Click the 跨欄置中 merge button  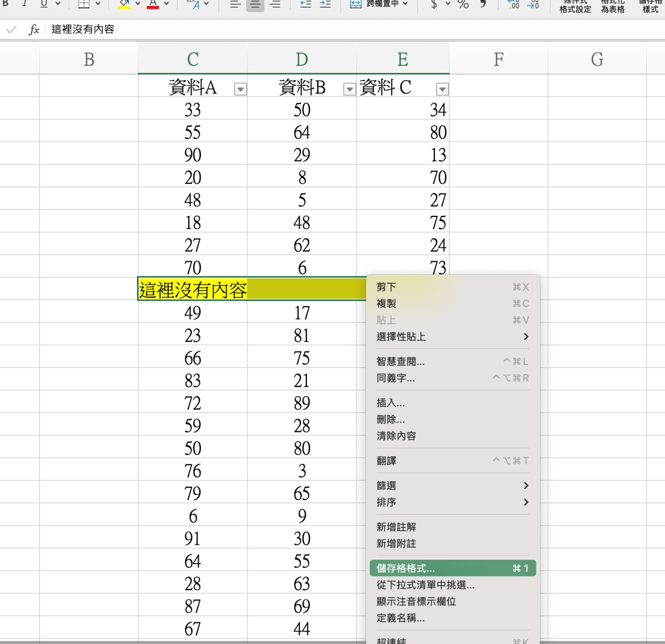tap(379, 4)
